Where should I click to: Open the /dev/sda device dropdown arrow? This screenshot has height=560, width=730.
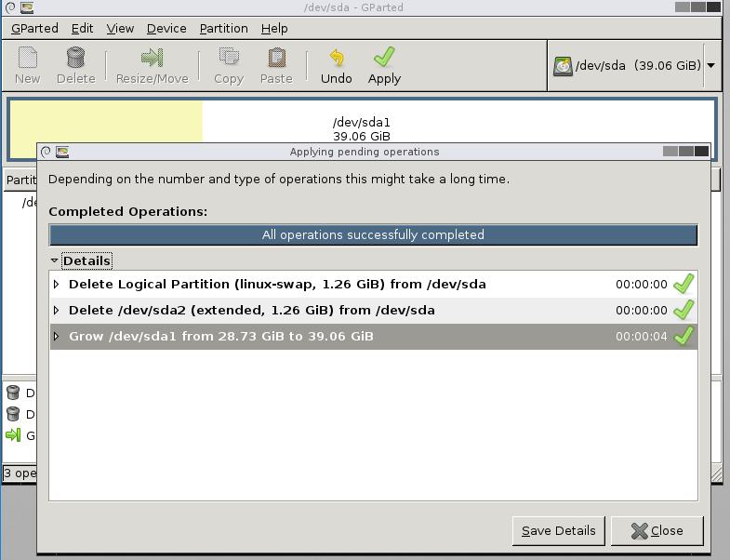click(x=710, y=66)
